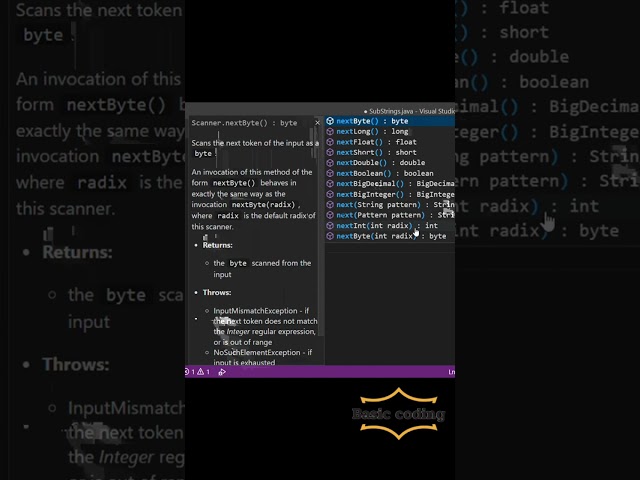Select nextFloat() : float suggestion
Screen dimensions: 640x480
coord(390,142)
